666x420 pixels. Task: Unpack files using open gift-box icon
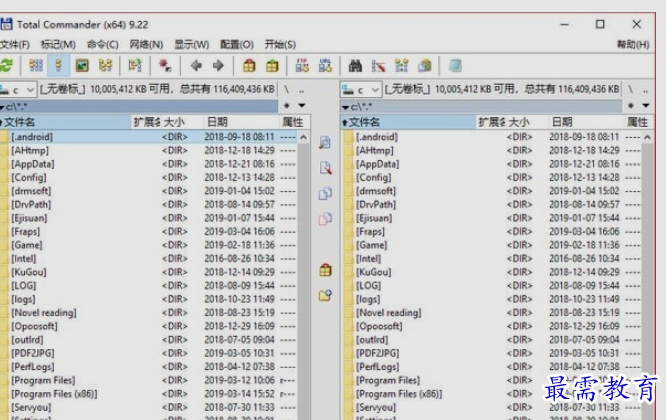[x=272, y=65]
